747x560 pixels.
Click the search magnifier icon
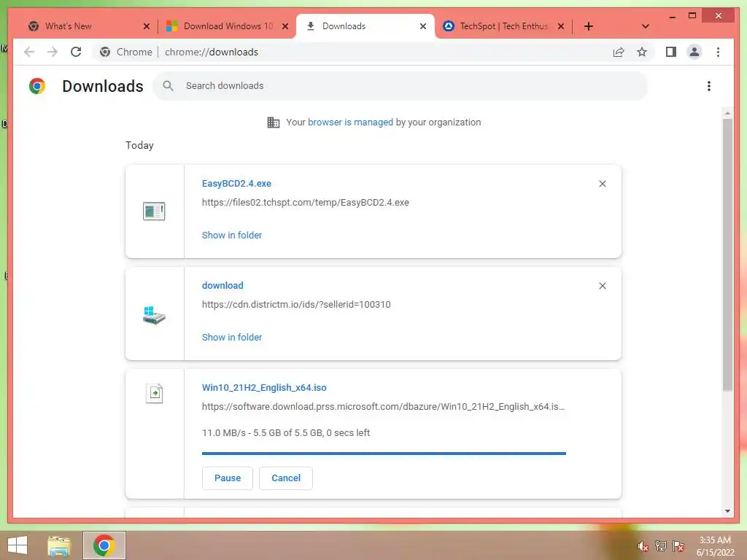pyautogui.click(x=168, y=86)
